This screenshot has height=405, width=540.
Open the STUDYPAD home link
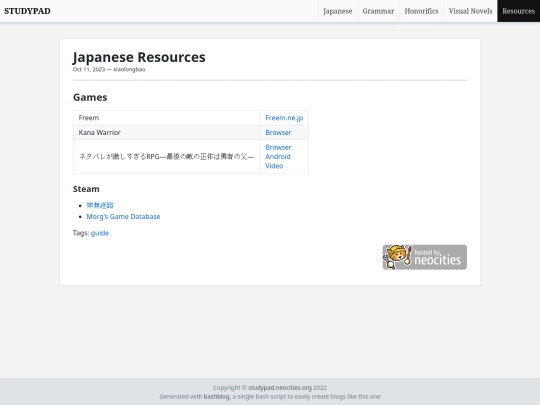point(27,11)
